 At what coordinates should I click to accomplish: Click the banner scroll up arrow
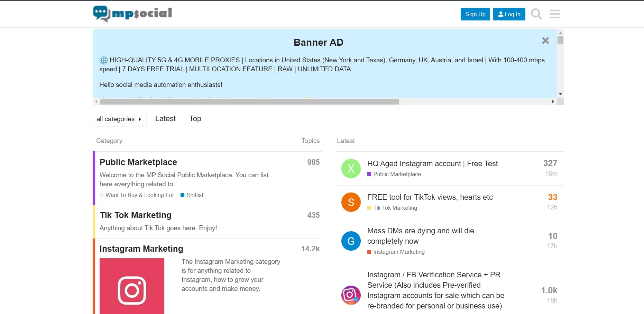[x=560, y=33]
